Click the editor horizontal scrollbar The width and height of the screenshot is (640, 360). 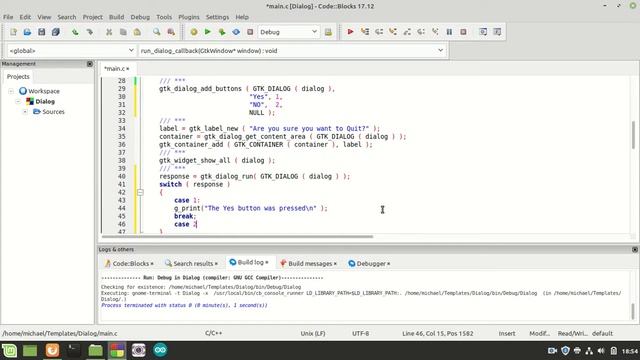(237, 236)
